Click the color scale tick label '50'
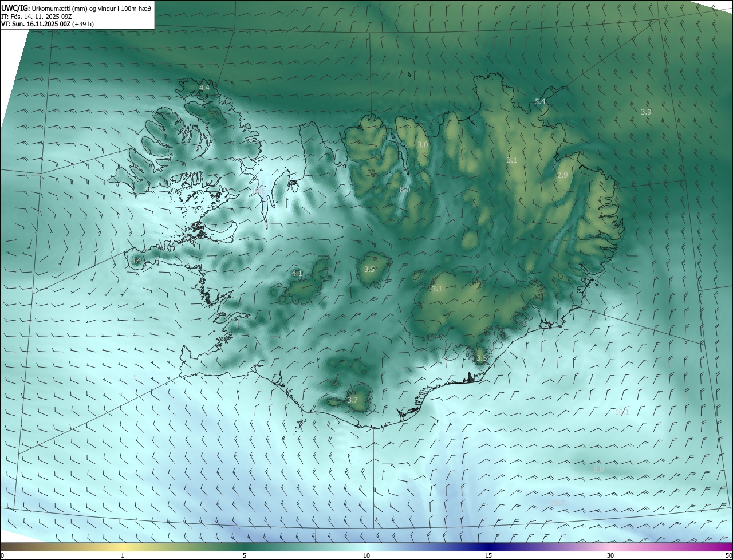This screenshot has height=560, width=733. [x=728, y=555]
